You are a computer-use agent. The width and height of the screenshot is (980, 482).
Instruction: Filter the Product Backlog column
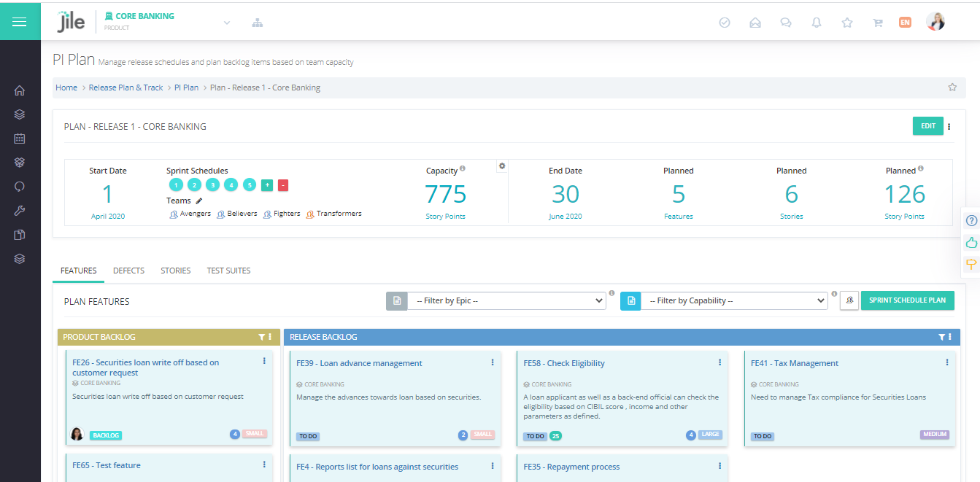click(x=262, y=337)
